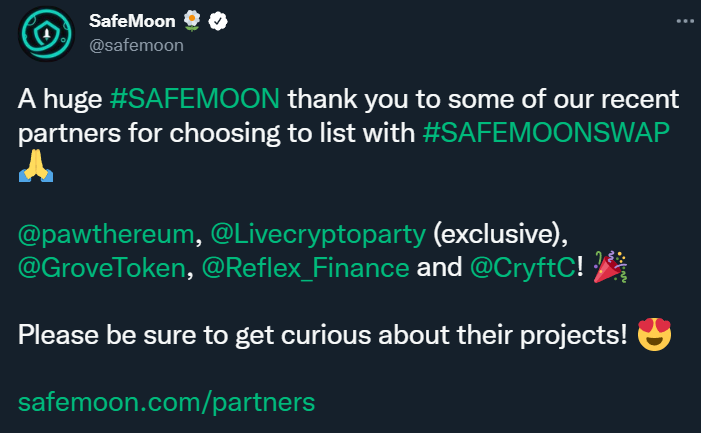Open the #SAFEMOONSWAP hashtag
The height and width of the screenshot is (433, 701).
click(x=546, y=133)
